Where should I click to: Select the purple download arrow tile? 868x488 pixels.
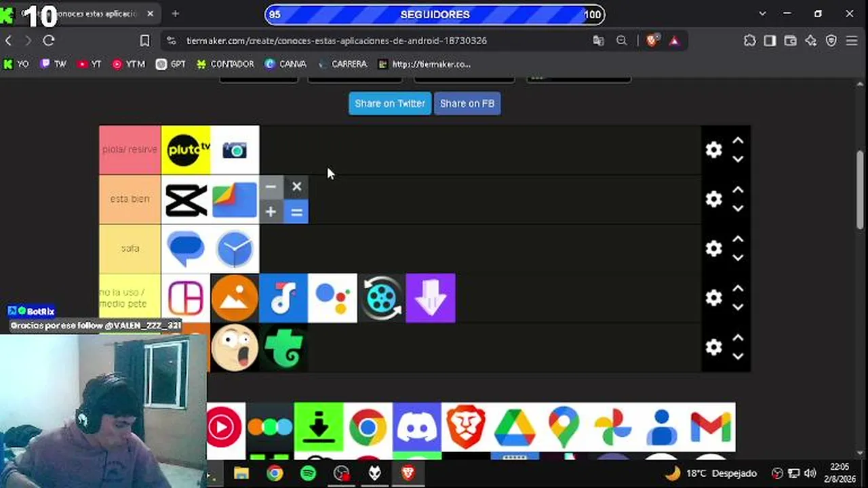pos(431,298)
